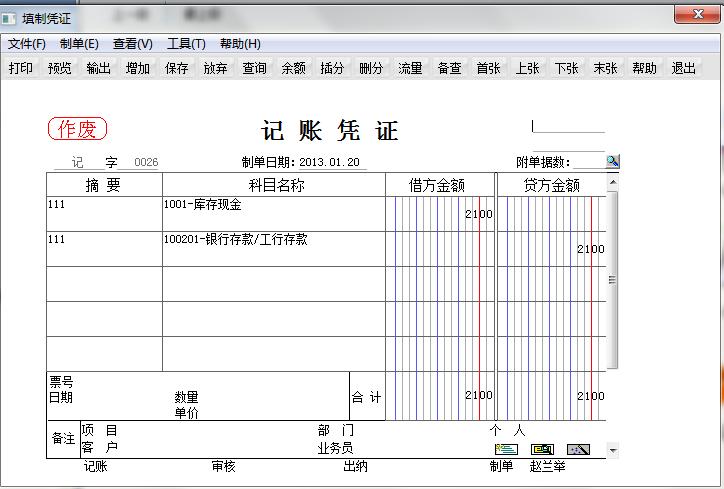Go to next voucher with 下张

(x=567, y=68)
